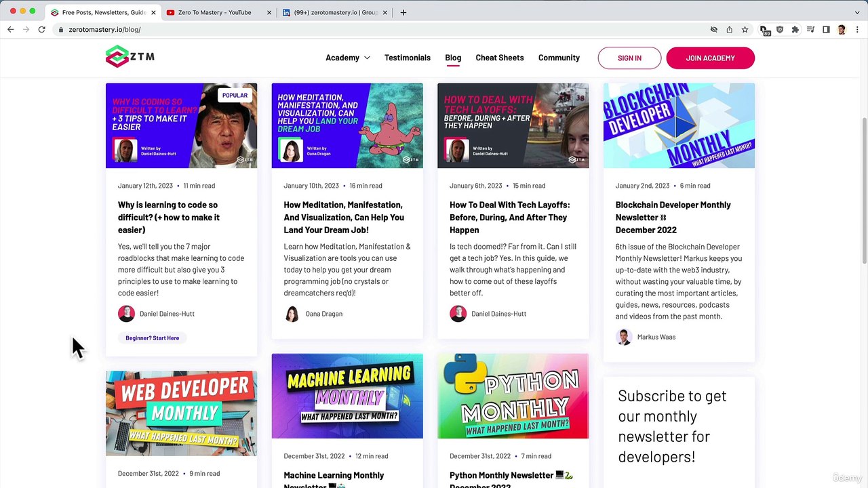Click the text 16 min read
The height and width of the screenshot is (488, 868).
366,186
